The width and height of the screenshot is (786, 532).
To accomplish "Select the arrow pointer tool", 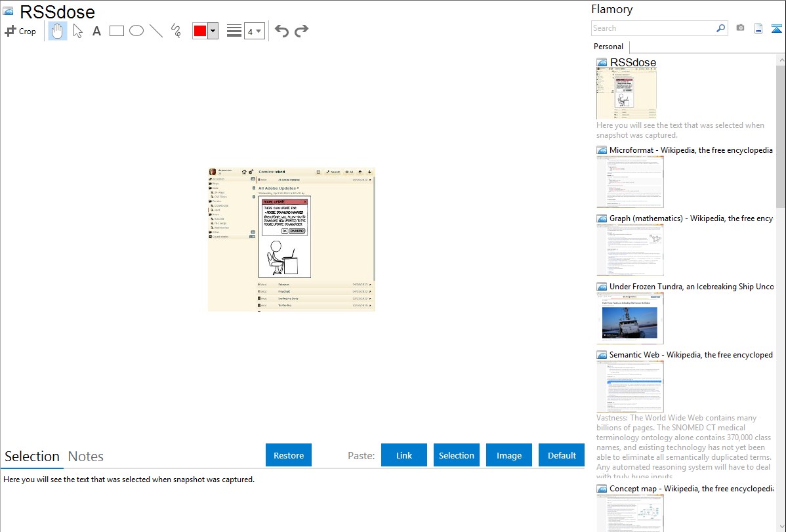I will (78, 31).
